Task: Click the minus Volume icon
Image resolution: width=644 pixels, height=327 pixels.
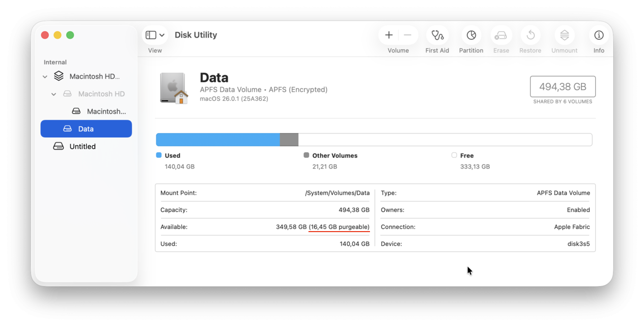Action: [407, 35]
